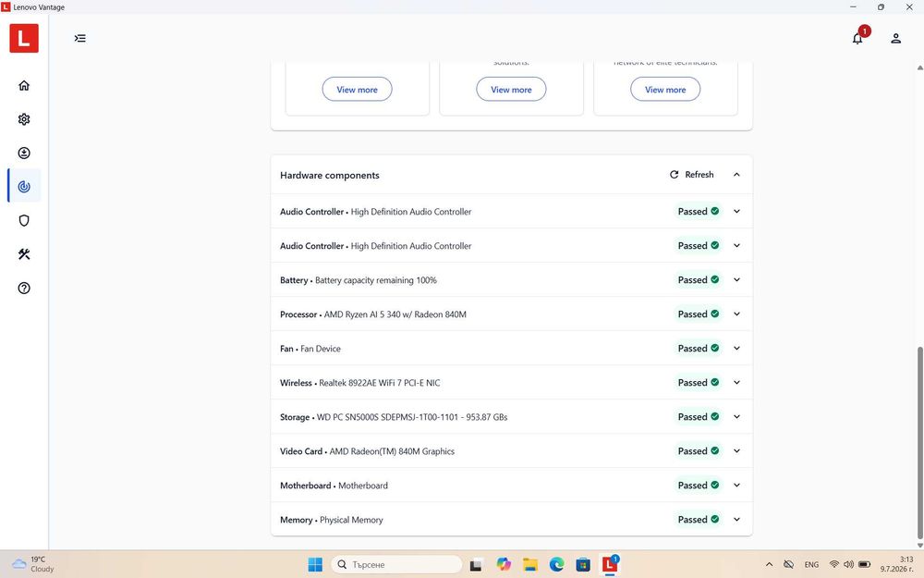Screen dimensions: 924x578
Task: Open device settings gear icon
Action: tap(24, 119)
